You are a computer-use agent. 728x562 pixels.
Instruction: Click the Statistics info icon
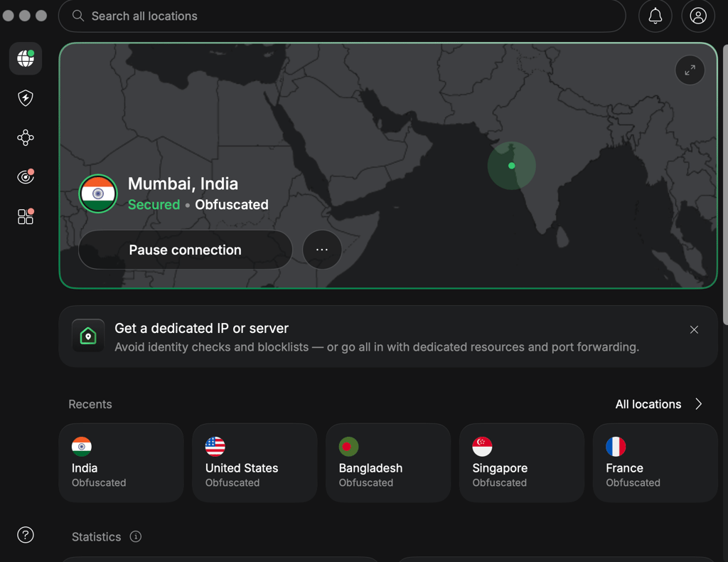[x=136, y=537]
